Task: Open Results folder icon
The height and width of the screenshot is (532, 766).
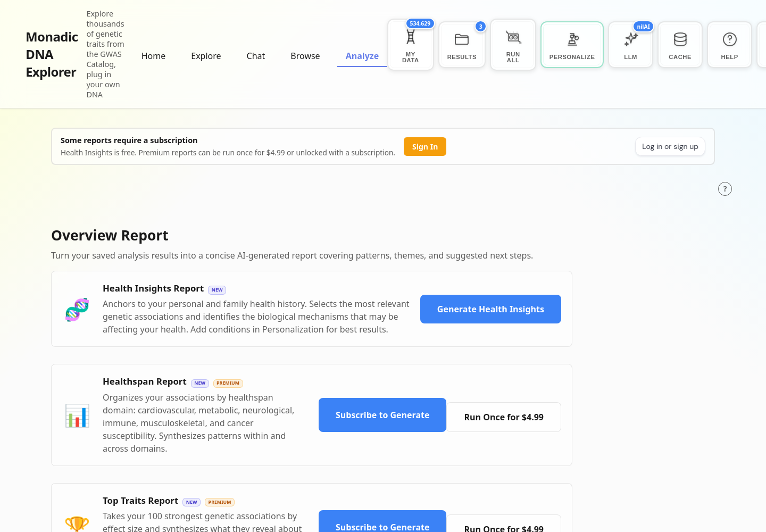Action: pos(462,45)
